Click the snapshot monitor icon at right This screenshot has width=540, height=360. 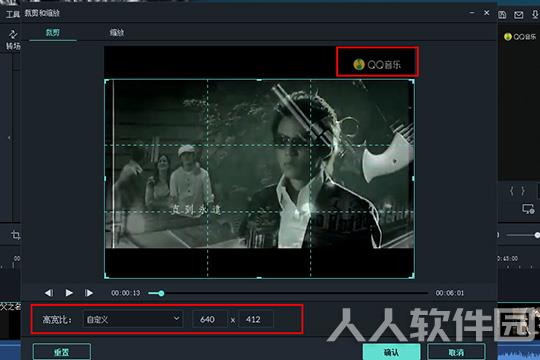528,209
